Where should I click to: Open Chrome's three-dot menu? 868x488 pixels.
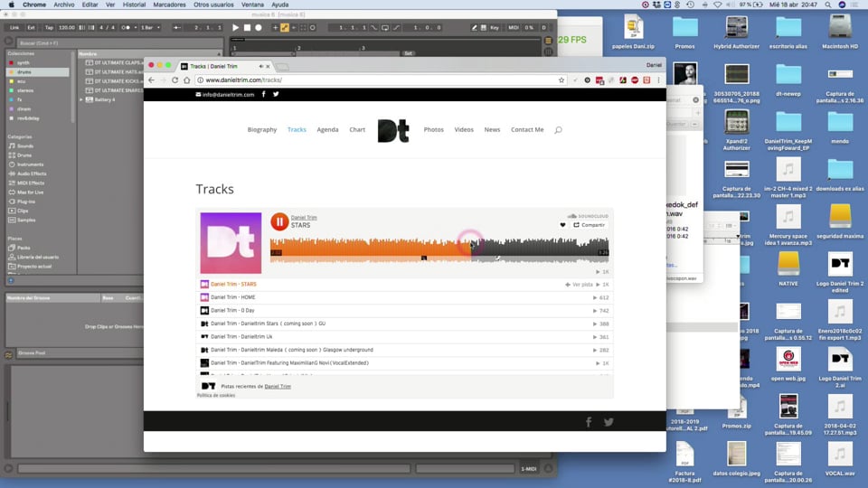click(658, 80)
